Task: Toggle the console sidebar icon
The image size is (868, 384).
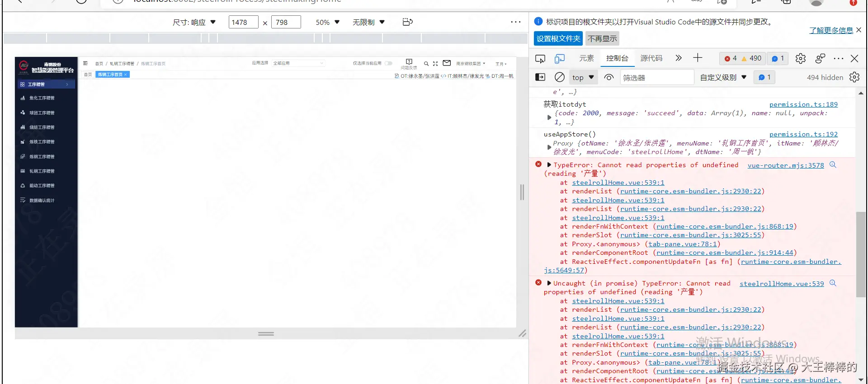Action: [x=540, y=77]
